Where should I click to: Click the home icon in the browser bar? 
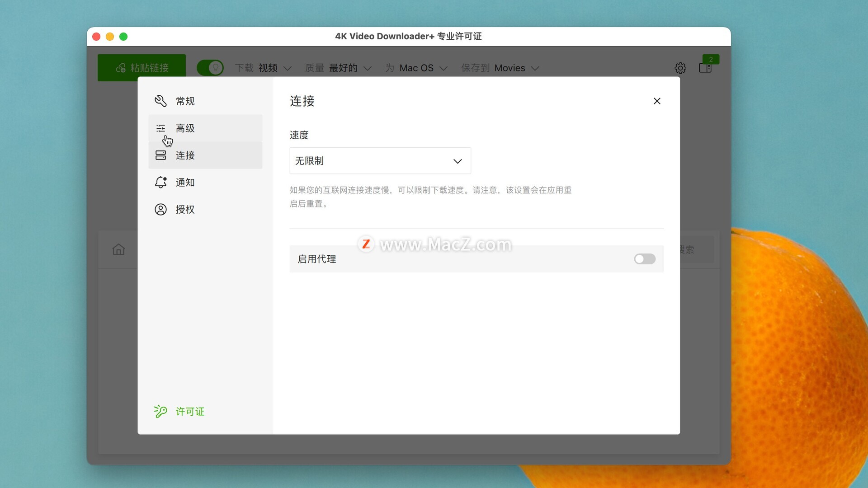[x=118, y=249]
